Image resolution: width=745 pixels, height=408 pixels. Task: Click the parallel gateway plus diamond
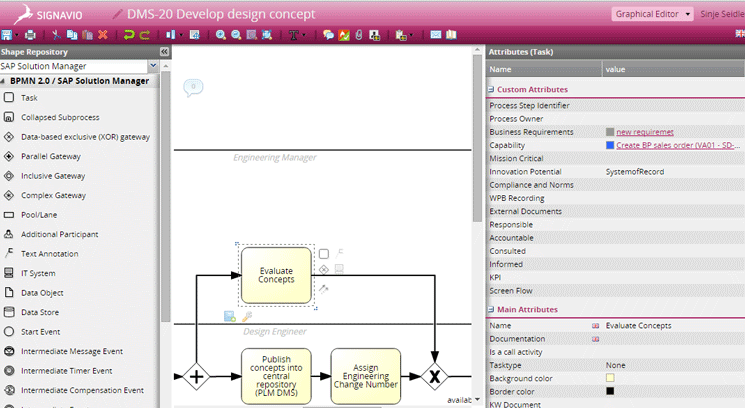pos(196,377)
